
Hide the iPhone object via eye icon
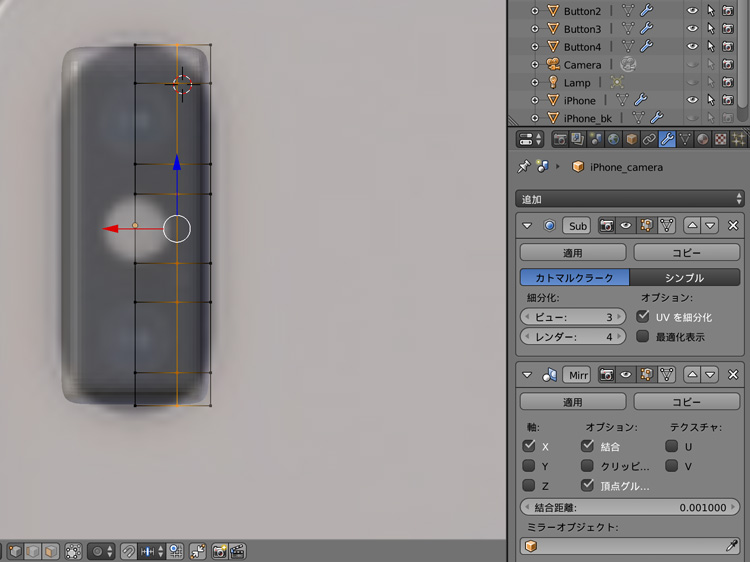[692, 100]
